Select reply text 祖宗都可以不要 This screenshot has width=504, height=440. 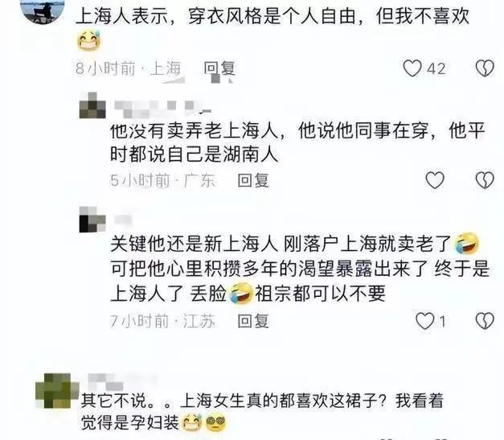point(320,293)
